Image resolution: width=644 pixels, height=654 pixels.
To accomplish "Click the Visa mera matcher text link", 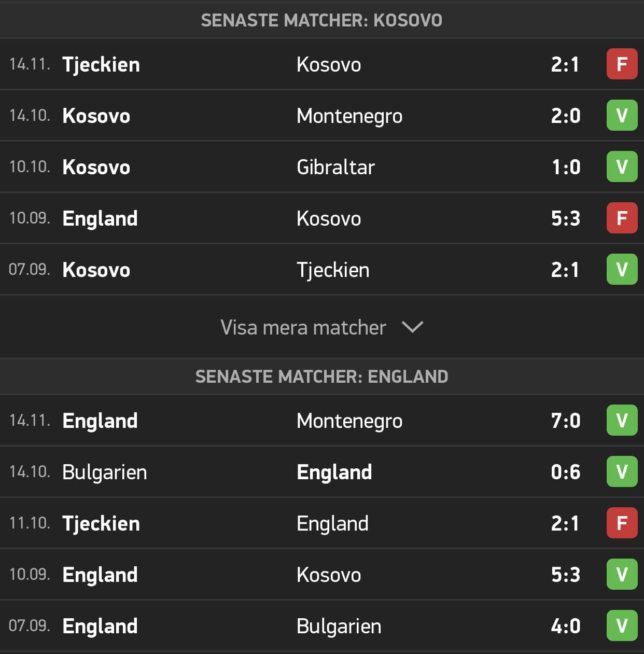I will pos(303,327).
